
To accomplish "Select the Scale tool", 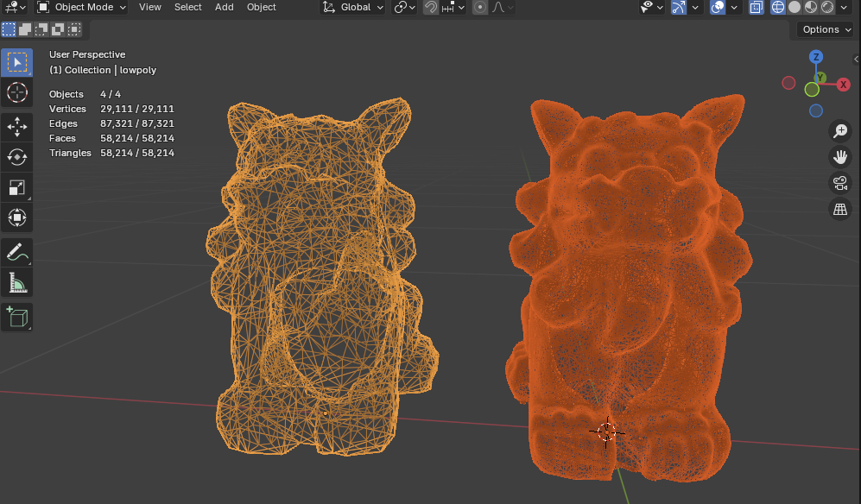I will (x=17, y=188).
